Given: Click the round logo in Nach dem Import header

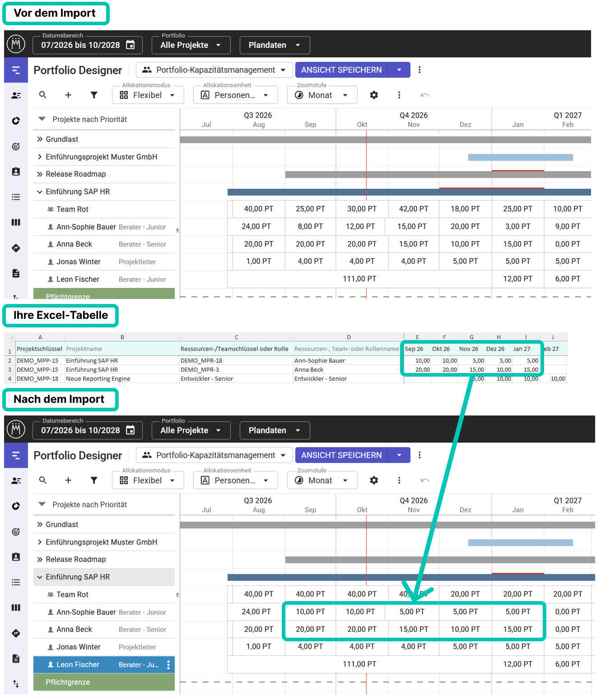Looking at the screenshot, I should [x=16, y=429].
